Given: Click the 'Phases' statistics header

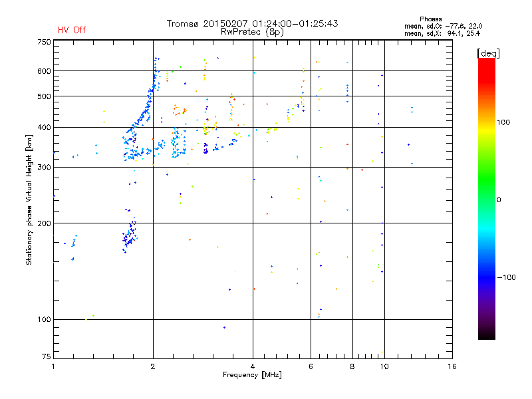Looking at the screenshot, I should click(430, 19).
